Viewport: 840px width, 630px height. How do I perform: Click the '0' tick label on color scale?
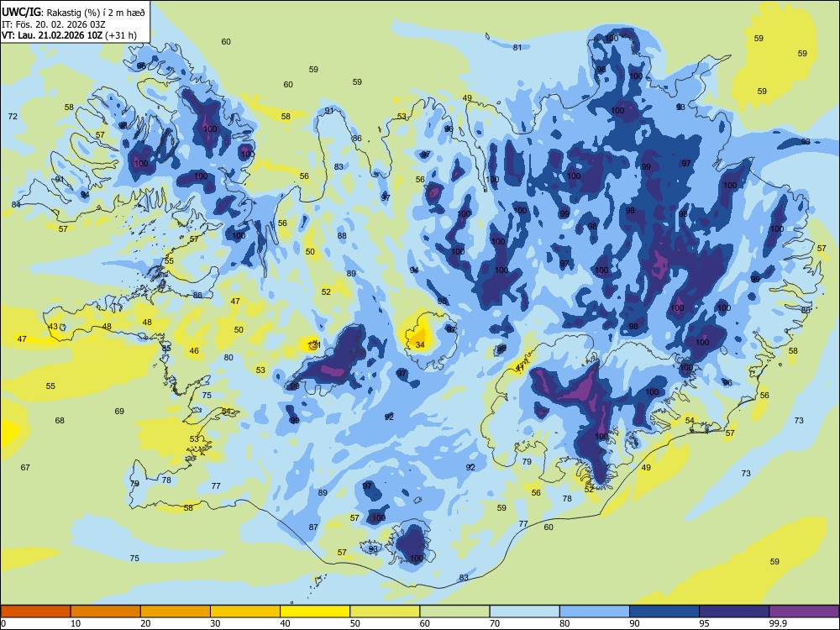[3, 623]
